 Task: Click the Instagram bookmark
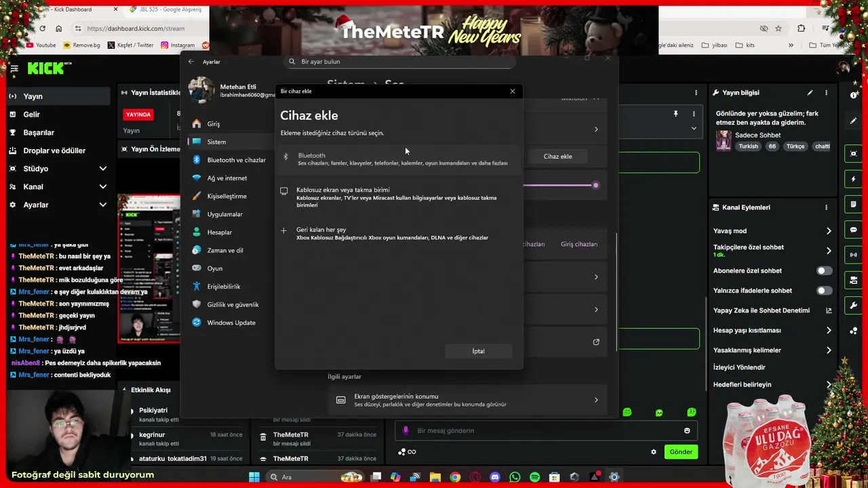pos(178,45)
